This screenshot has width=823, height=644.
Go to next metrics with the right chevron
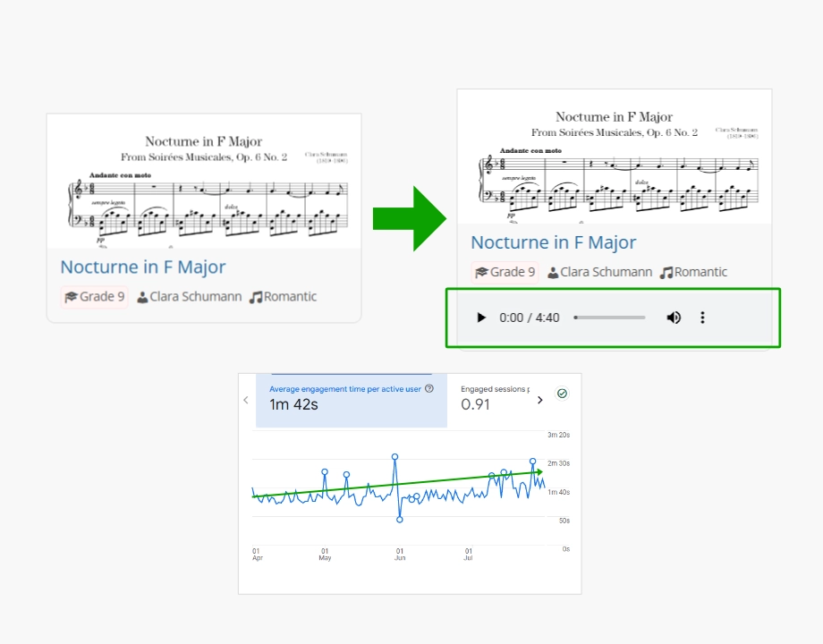(540, 400)
